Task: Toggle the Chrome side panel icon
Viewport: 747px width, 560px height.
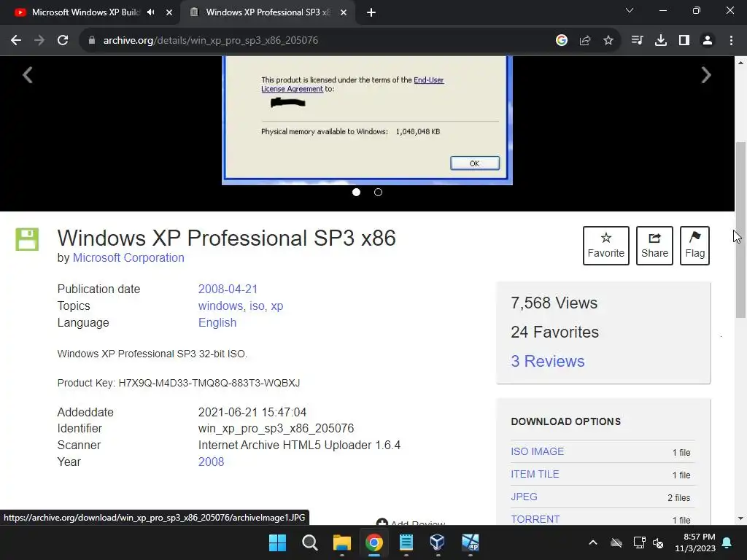Action: pos(684,41)
